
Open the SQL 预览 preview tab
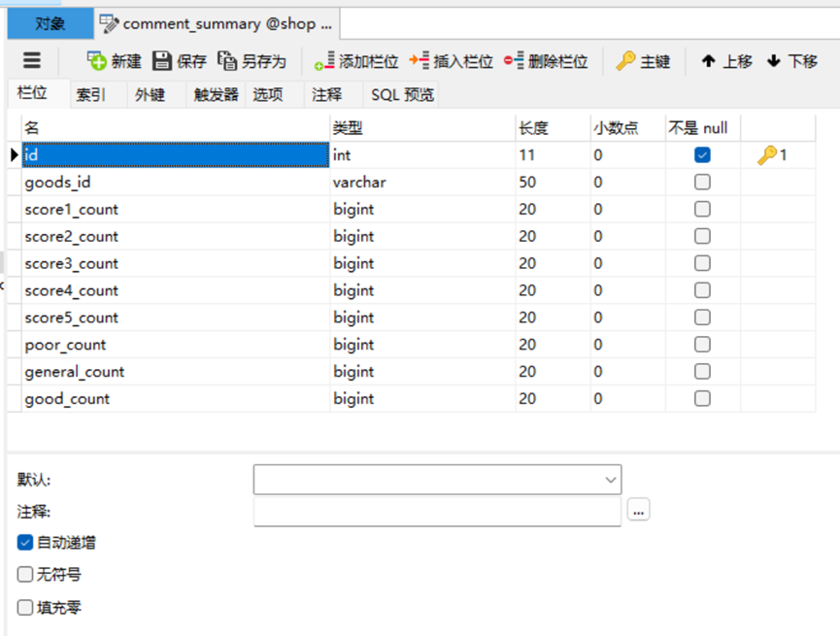coord(402,95)
